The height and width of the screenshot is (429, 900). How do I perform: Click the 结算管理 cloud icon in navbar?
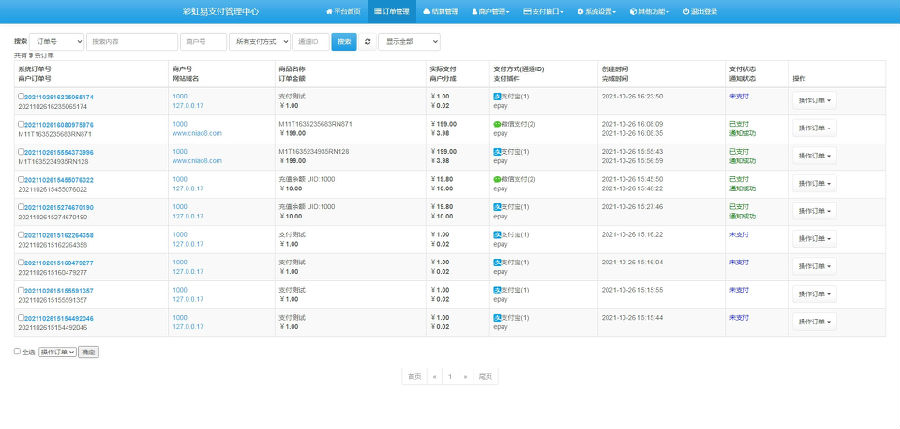(426, 11)
